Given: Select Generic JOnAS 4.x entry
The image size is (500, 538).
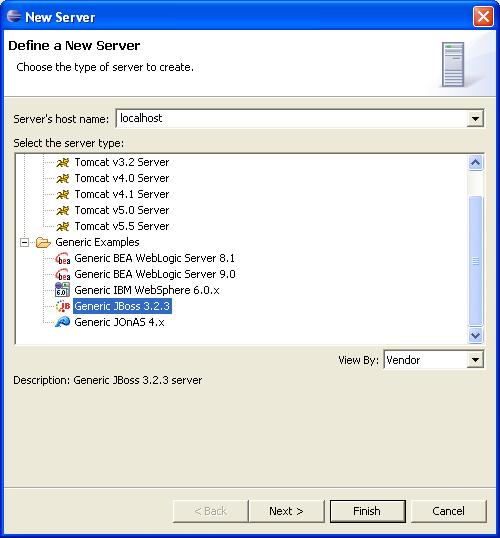Looking at the screenshot, I should (x=119, y=322).
